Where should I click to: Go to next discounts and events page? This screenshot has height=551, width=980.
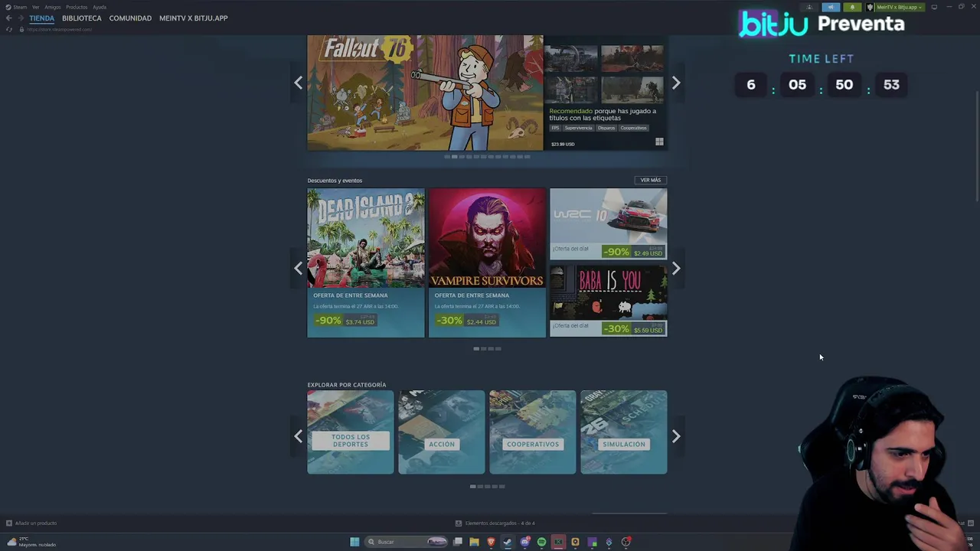tap(676, 269)
